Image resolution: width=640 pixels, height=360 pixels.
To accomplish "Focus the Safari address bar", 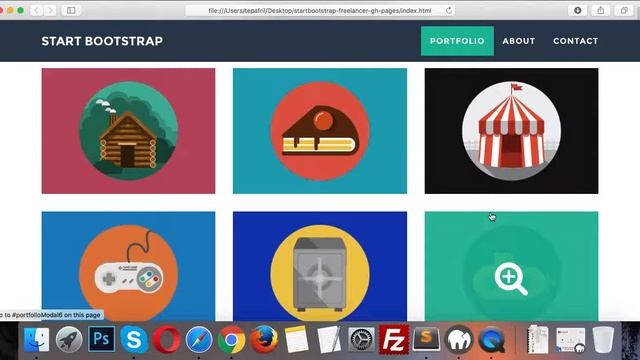I will tap(320, 11).
